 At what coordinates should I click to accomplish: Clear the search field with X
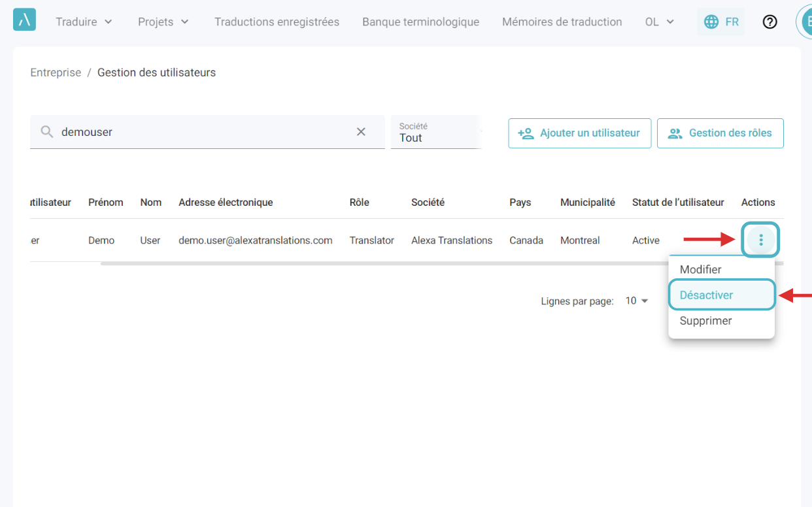[x=361, y=132]
